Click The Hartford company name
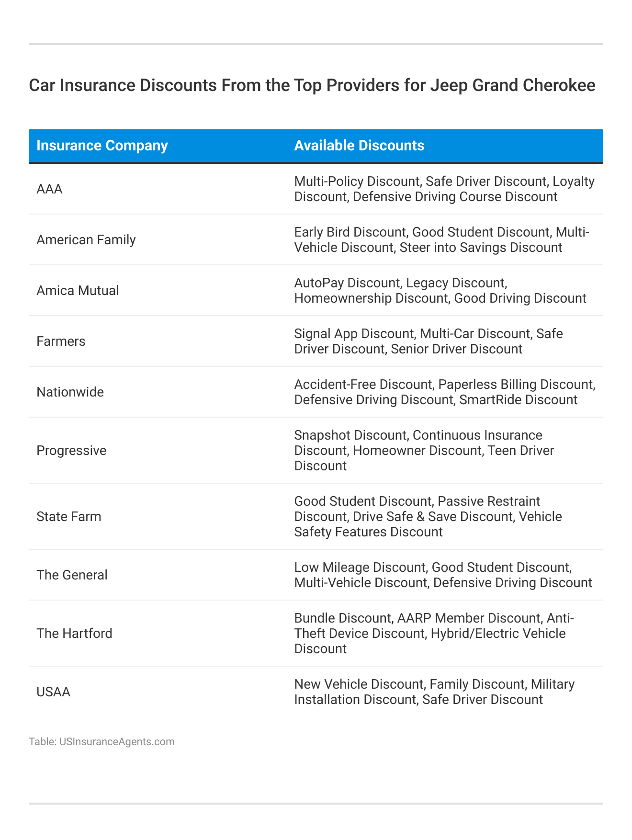The height and width of the screenshot is (840, 632). coord(74,633)
